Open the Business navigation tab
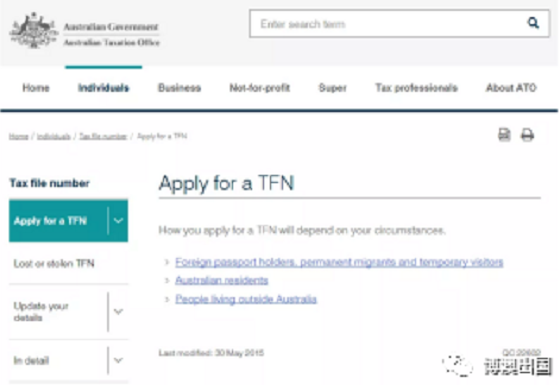 [179, 88]
